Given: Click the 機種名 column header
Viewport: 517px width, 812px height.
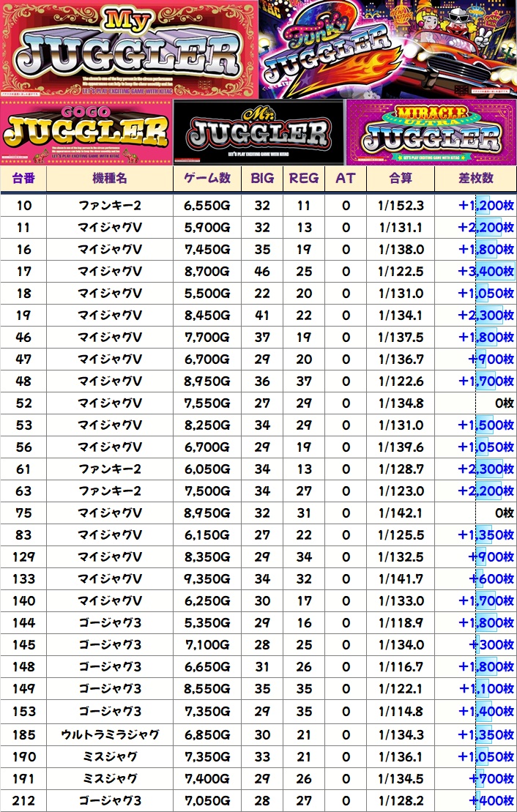Looking at the screenshot, I should pyautogui.click(x=110, y=179).
